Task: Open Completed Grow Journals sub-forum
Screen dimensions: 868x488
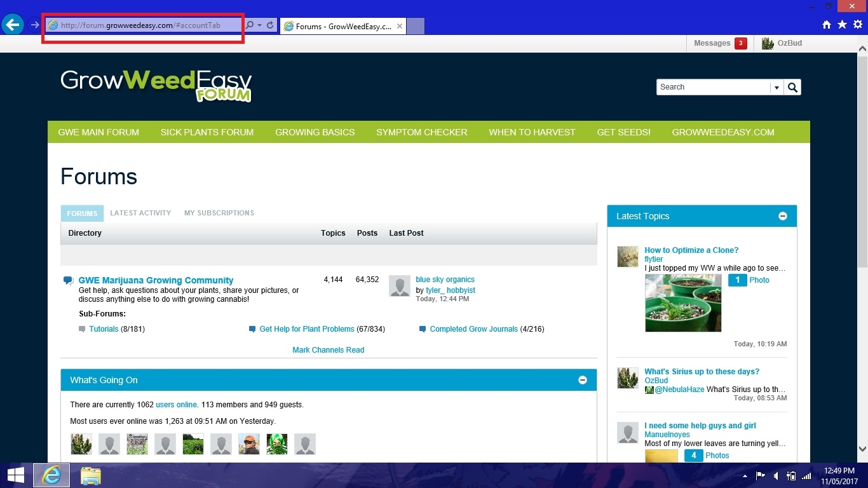Action: coord(473,329)
